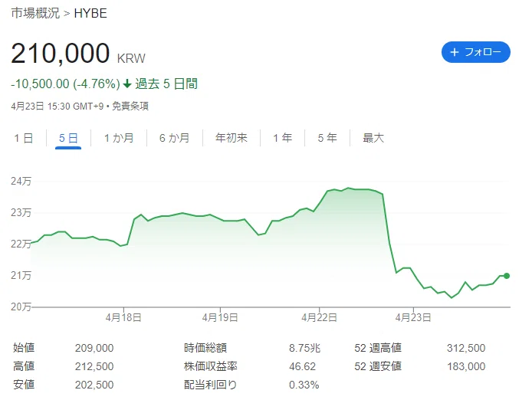Click the 209,000 opening value
Image resolution: width=532 pixels, height=400 pixels.
[x=94, y=348]
